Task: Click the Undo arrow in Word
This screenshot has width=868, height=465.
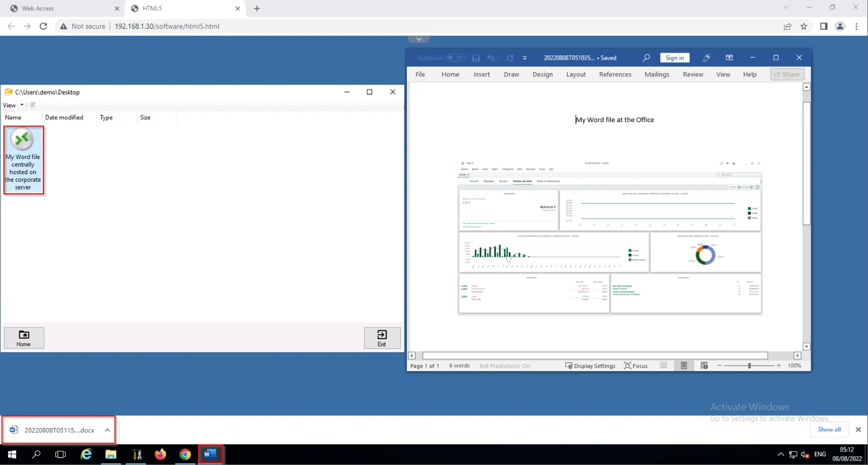Action: [491, 58]
